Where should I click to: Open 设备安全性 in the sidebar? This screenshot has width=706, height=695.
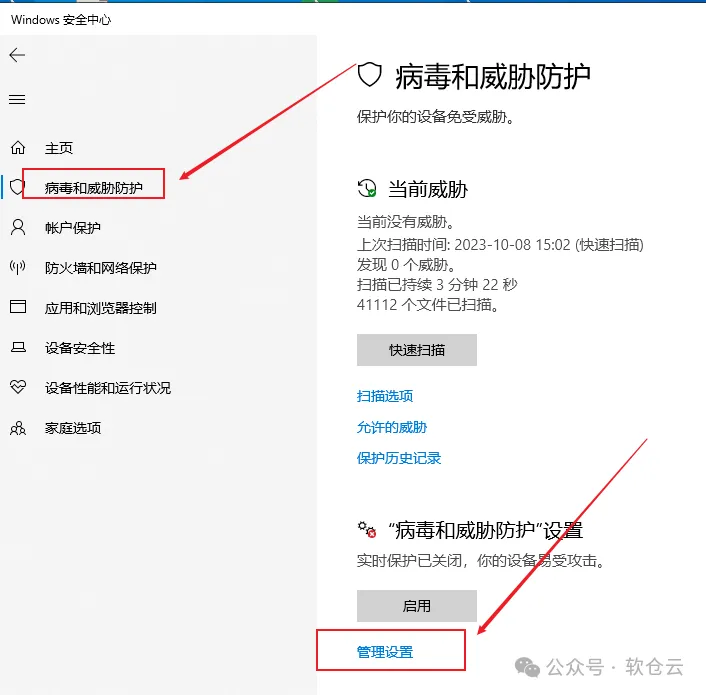click(80, 348)
